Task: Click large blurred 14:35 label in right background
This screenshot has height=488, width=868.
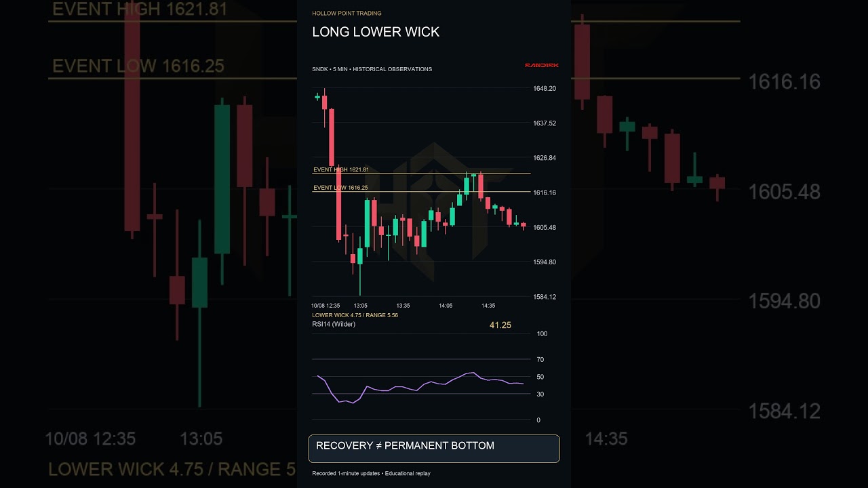Action: pos(606,439)
